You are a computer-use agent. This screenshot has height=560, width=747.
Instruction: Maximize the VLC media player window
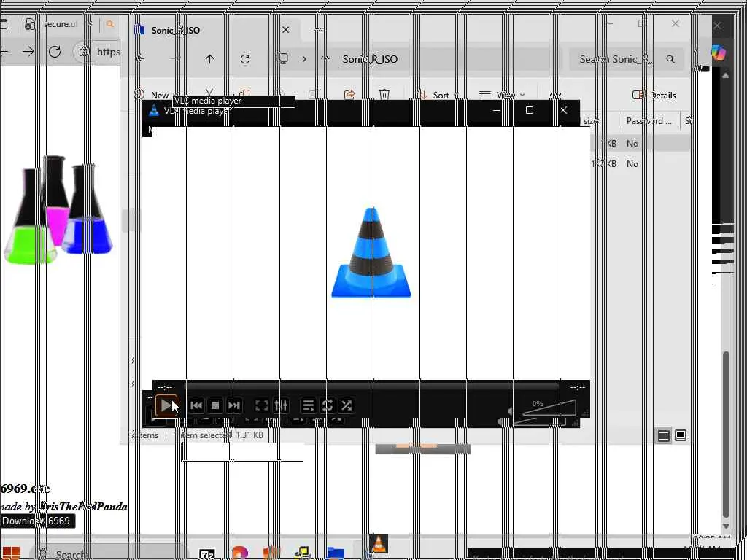tap(530, 111)
